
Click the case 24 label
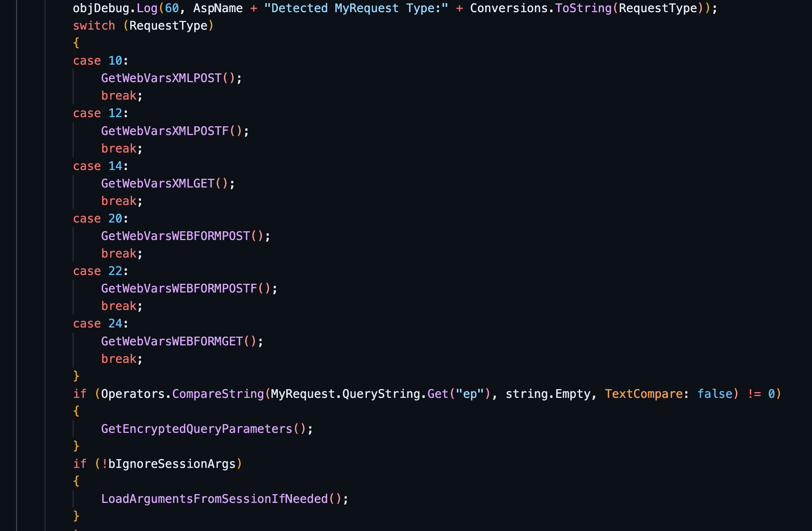click(100, 323)
